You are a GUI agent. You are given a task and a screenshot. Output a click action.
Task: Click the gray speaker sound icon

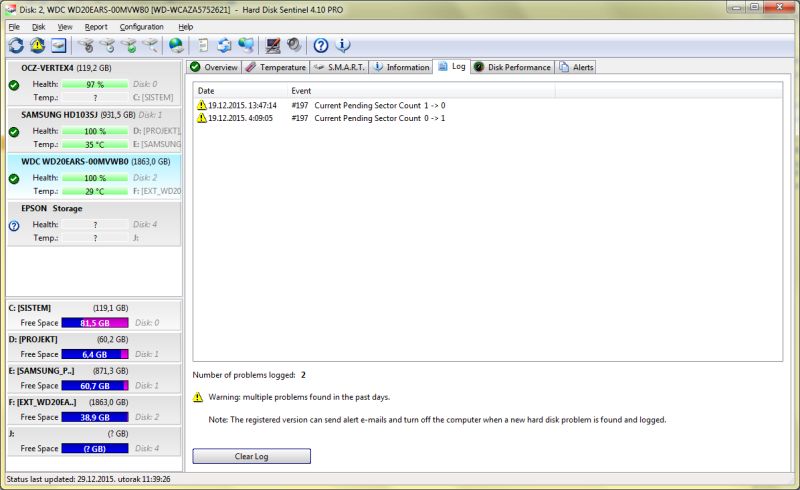click(294, 45)
